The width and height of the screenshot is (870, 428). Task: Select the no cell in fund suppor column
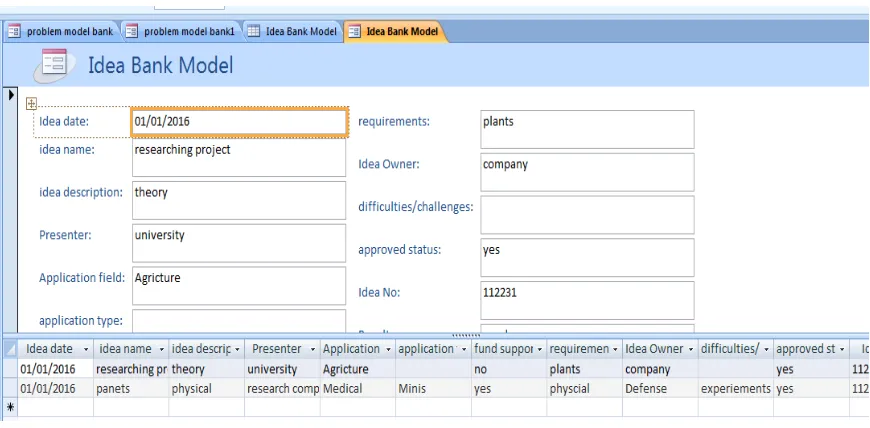click(x=509, y=369)
